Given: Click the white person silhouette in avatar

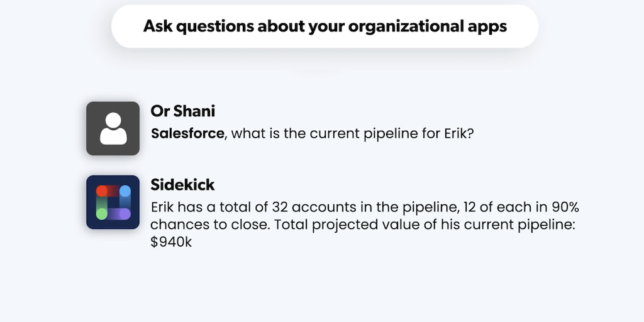Looking at the screenshot, I should point(113,129).
